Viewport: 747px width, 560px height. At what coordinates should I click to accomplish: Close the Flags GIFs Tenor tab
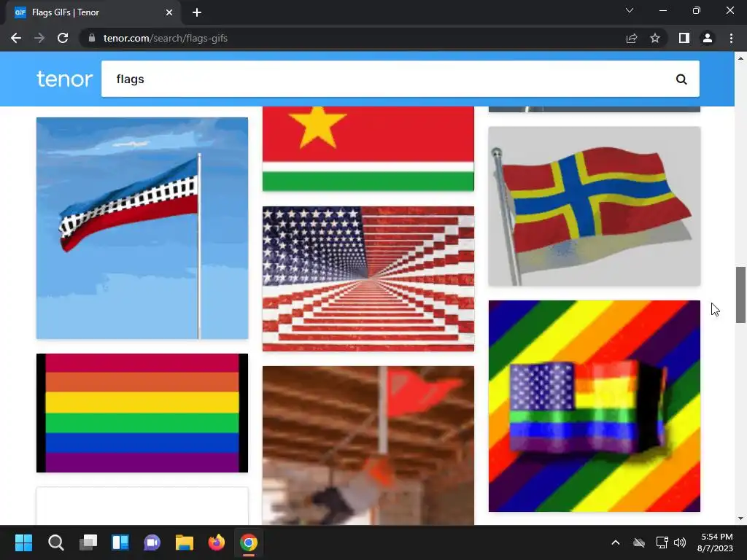click(169, 12)
